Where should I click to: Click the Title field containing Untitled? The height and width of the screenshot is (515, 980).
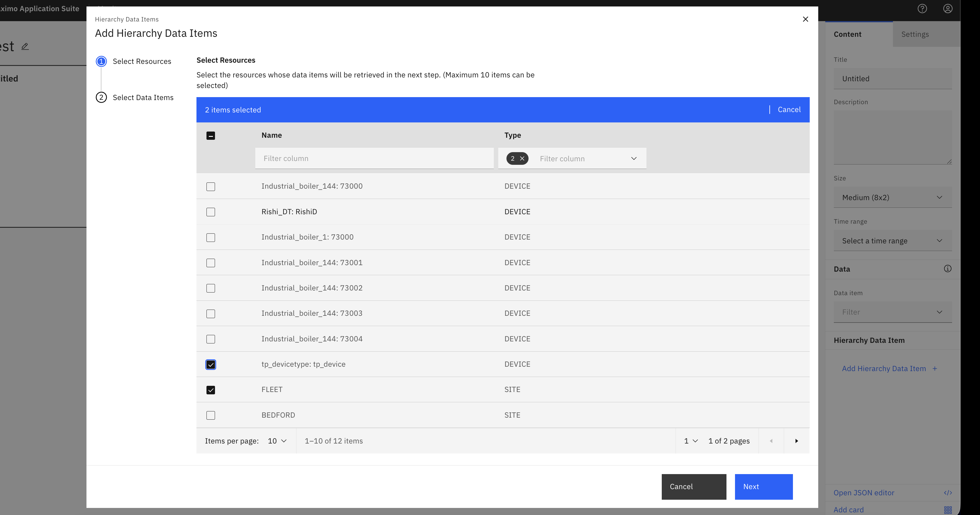tap(892, 79)
